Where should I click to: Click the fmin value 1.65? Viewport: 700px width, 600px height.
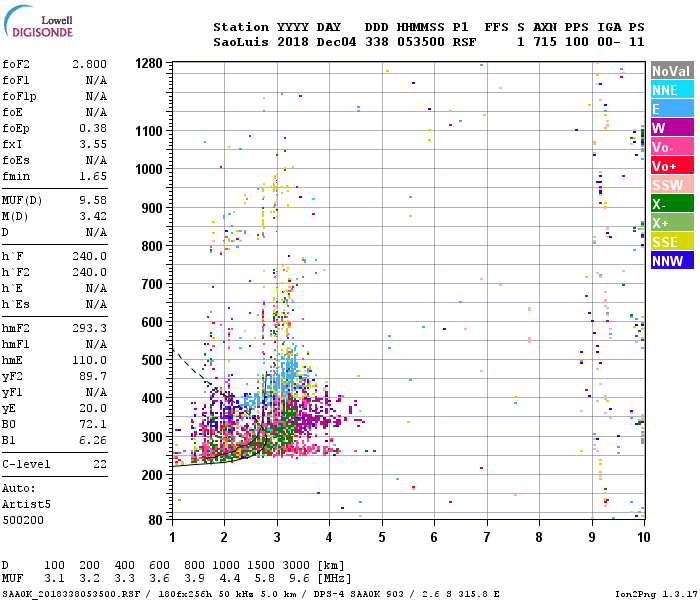pos(93,177)
